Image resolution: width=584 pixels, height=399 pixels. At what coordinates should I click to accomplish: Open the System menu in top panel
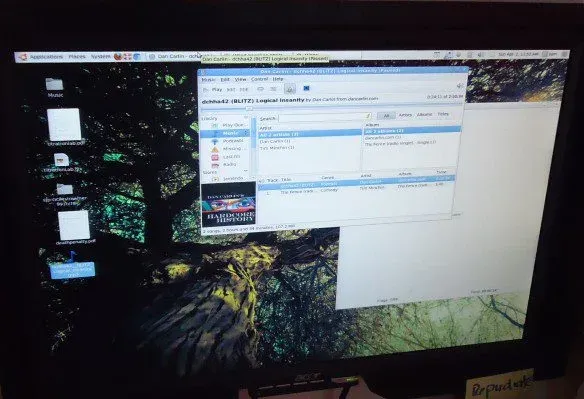pos(101,57)
